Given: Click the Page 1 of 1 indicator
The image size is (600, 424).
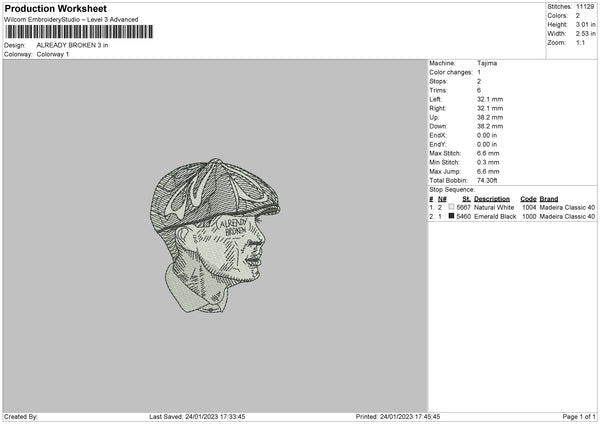Looking at the screenshot, I should [x=579, y=417].
